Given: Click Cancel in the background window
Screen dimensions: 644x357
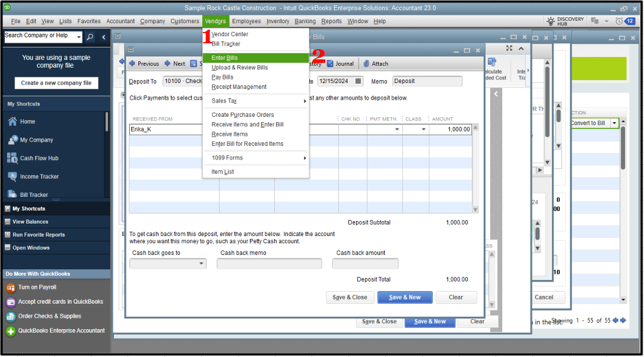Looking at the screenshot, I should 544,298.
